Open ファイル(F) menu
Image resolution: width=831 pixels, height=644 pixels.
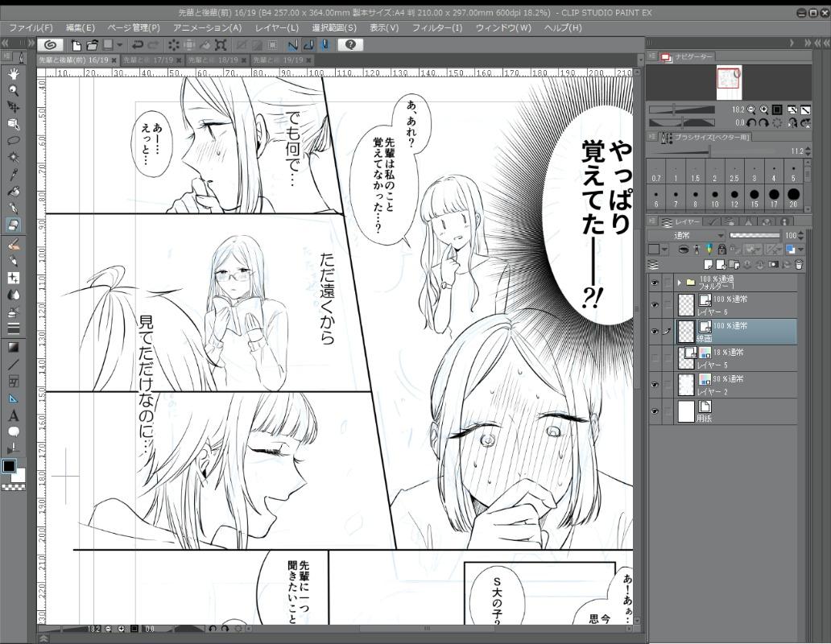[31, 28]
